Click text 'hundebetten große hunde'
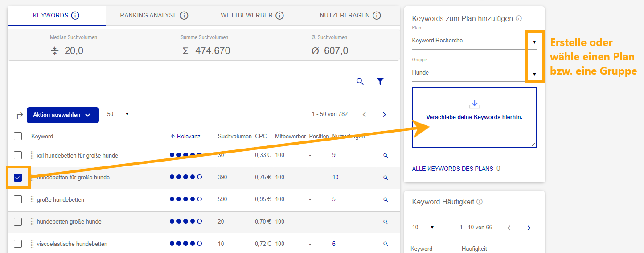The width and height of the screenshot is (644, 253). click(69, 221)
